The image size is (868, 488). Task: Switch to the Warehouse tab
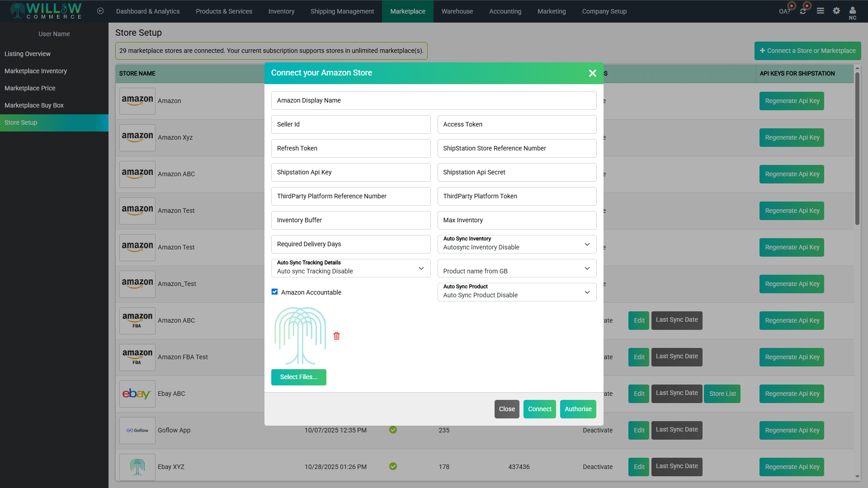click(x=457, y=11)
